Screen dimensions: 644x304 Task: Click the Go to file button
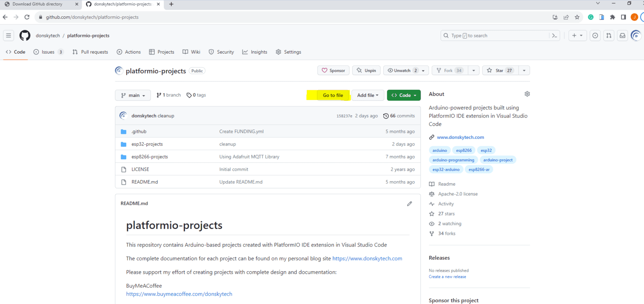(333, 95)
